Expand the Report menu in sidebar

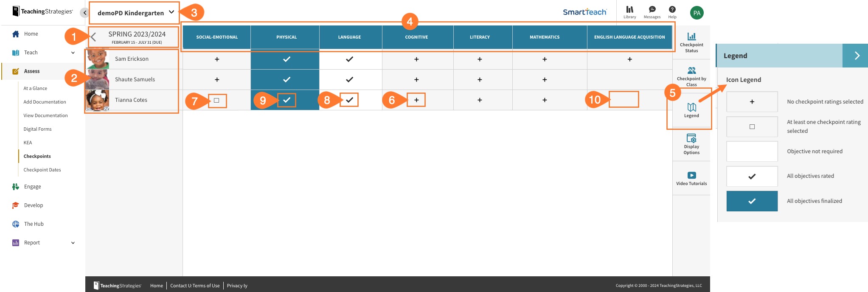[x=73, y=243]
